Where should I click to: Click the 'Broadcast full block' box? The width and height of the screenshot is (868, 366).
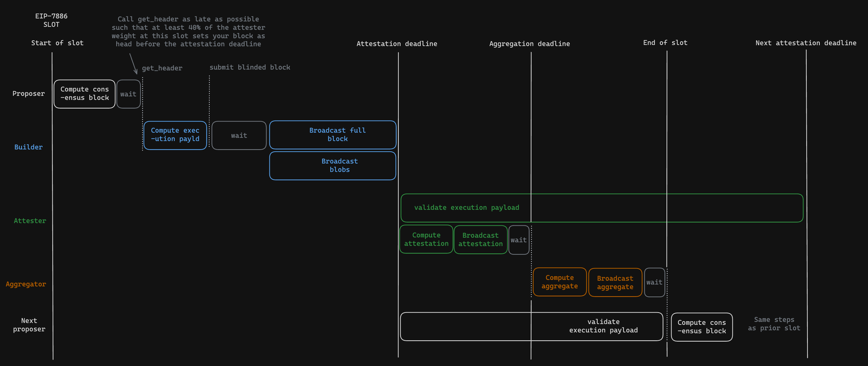tap(333, 135)
